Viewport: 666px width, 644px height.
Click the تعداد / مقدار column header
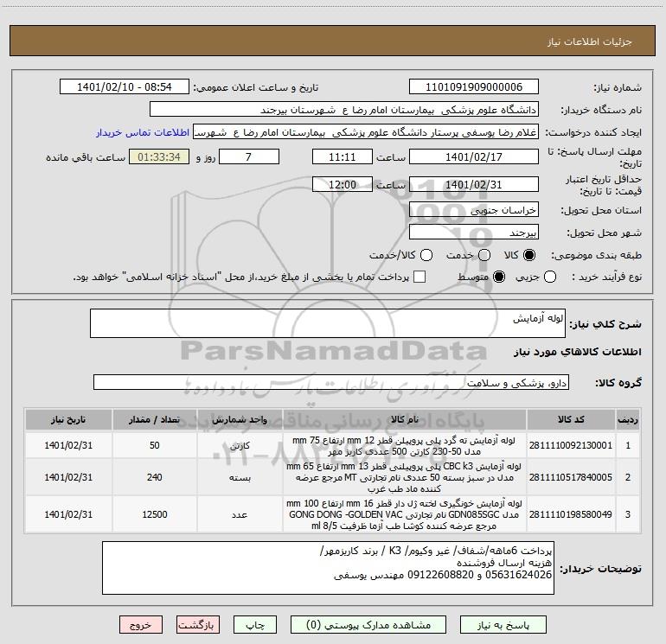click(155, 419)
